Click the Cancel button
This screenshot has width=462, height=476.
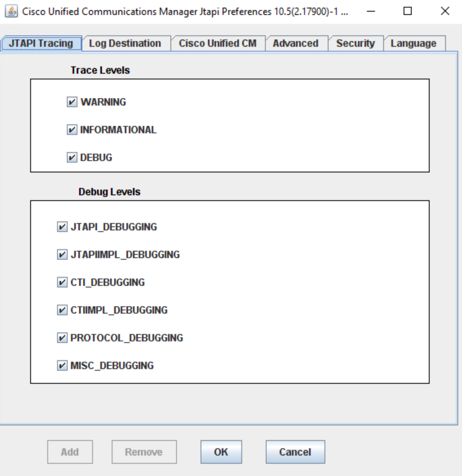295,452
